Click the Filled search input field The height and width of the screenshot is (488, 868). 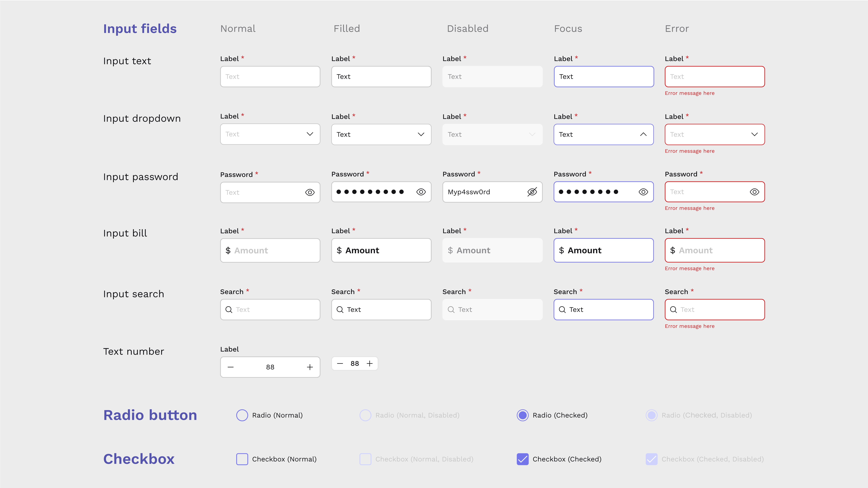(x=381, y=310)
